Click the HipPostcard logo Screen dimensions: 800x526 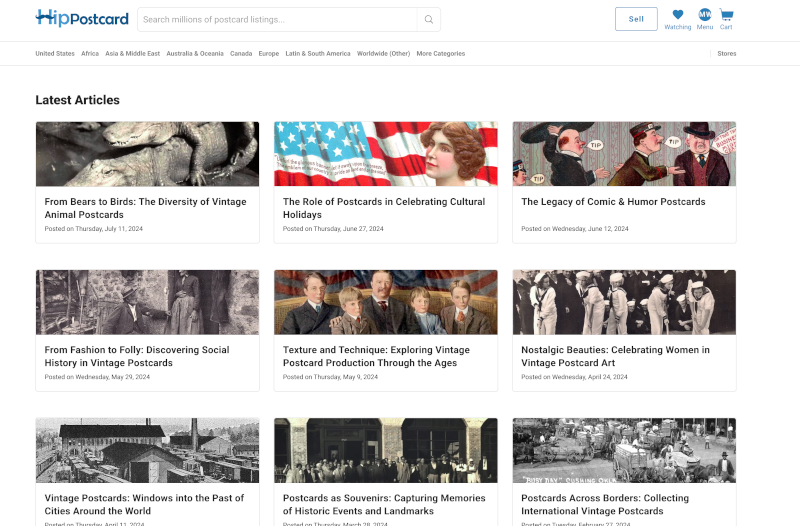point(82,19)
